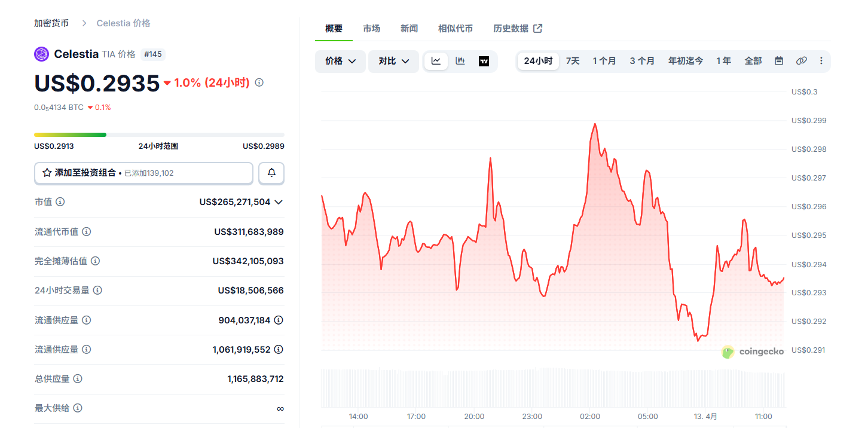This screenshot has width=868, height=428.
Task: Open info icon next to 流通代币市值
Action: click(87, 231)
